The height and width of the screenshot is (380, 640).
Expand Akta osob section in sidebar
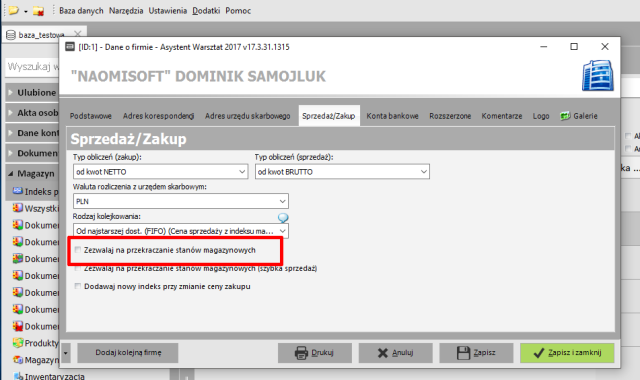coord(11,113)
